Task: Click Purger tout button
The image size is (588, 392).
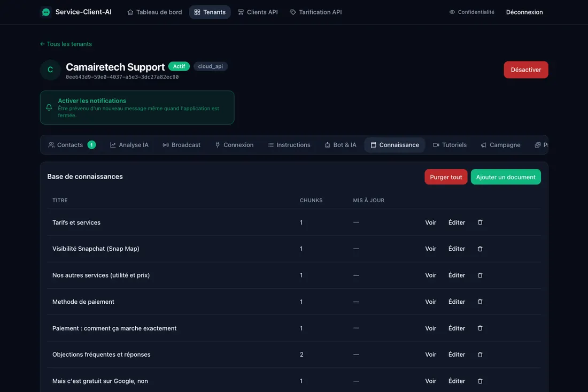Action: tap(446, 177)
